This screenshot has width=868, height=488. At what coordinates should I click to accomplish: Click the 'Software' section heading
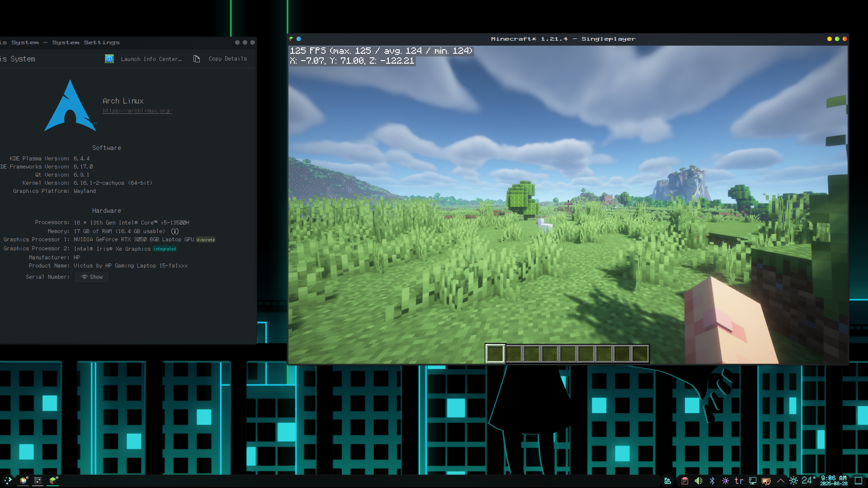(x=107, y=148)
